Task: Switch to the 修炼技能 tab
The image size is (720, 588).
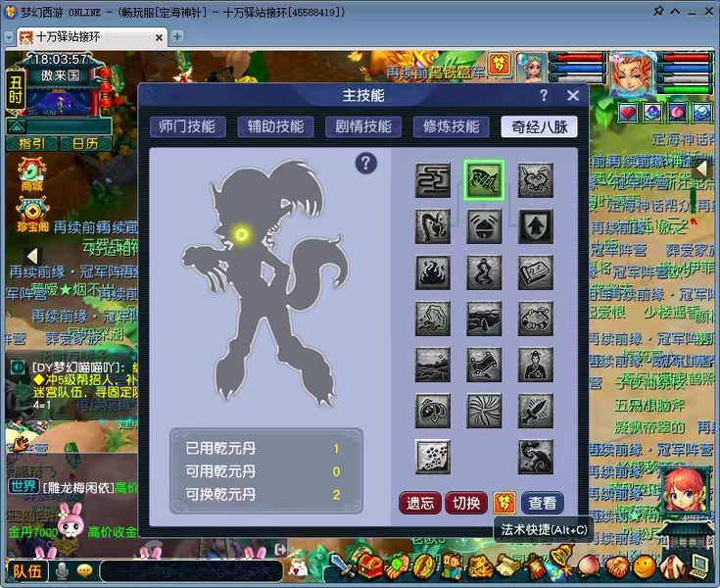Action: click(451, 126)
